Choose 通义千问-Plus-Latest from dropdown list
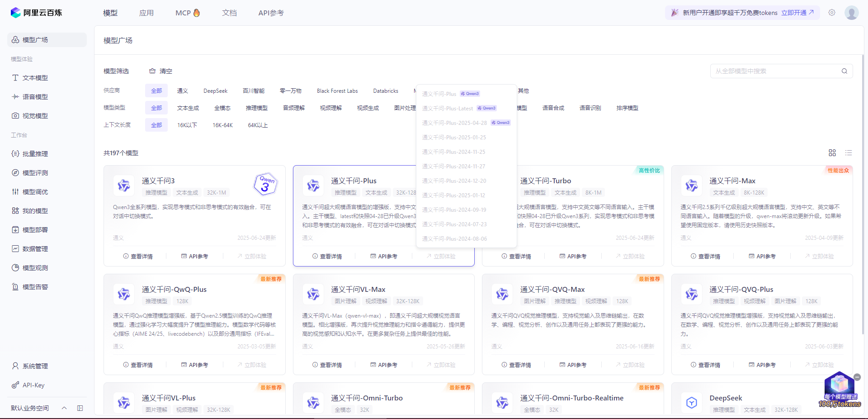Image resolution: width=868 pixels, height=419 pixels. (467, 109)
